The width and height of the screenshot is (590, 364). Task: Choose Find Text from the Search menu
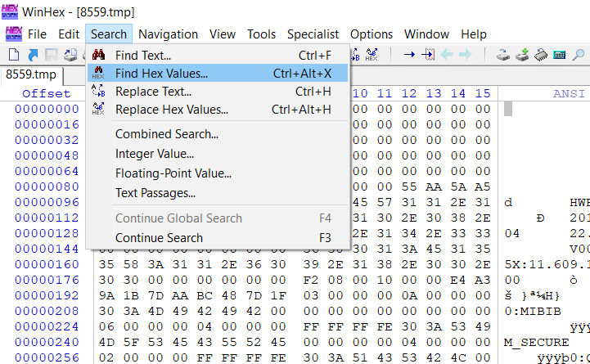155,56
